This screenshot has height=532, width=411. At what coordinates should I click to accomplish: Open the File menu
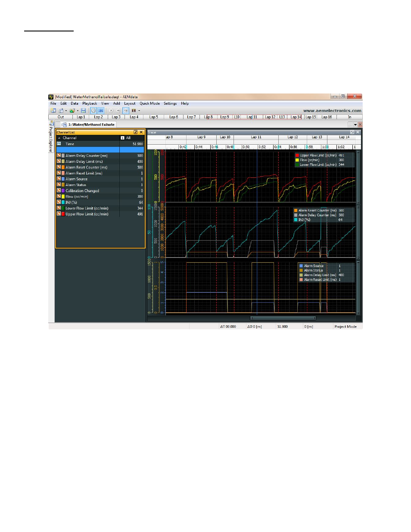click(53, 103)
